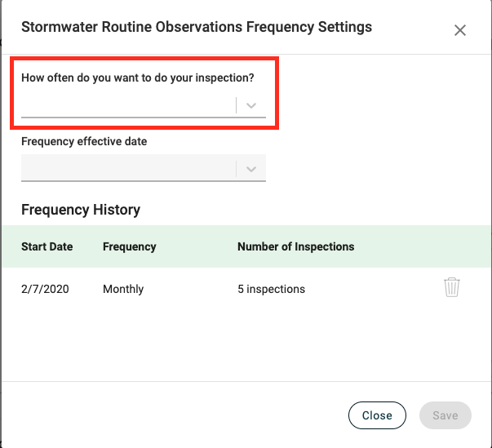Click the Stormwater Routine Observations dialog title

coord(197,27)
